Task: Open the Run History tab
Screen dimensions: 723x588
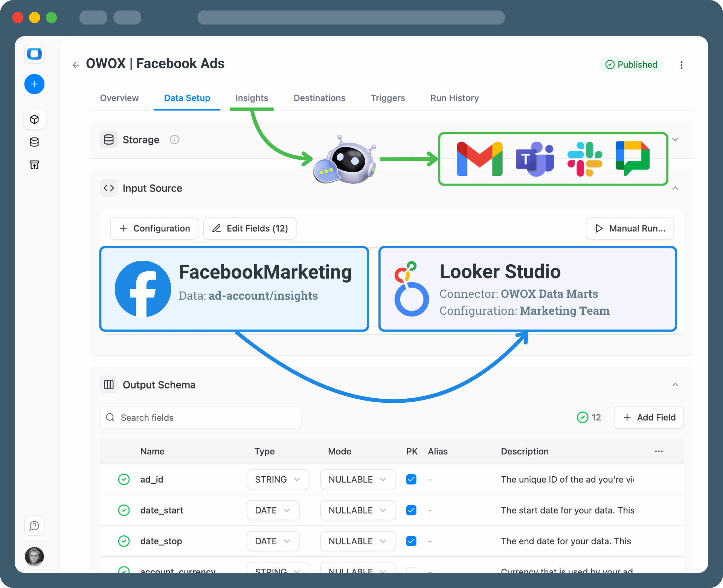Action: click(x=454, y=98)
